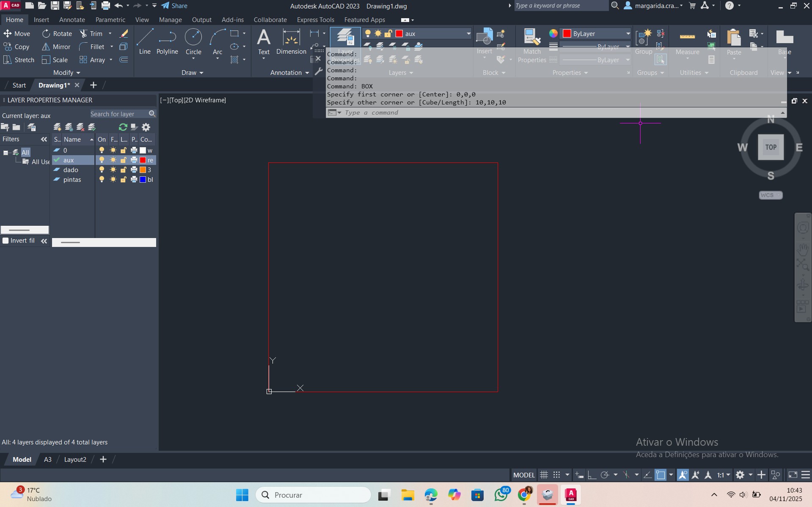Viewport: 812px width, 507px height.
Task: Turn off the dado layer lightbulb
Action: [102, 170]
